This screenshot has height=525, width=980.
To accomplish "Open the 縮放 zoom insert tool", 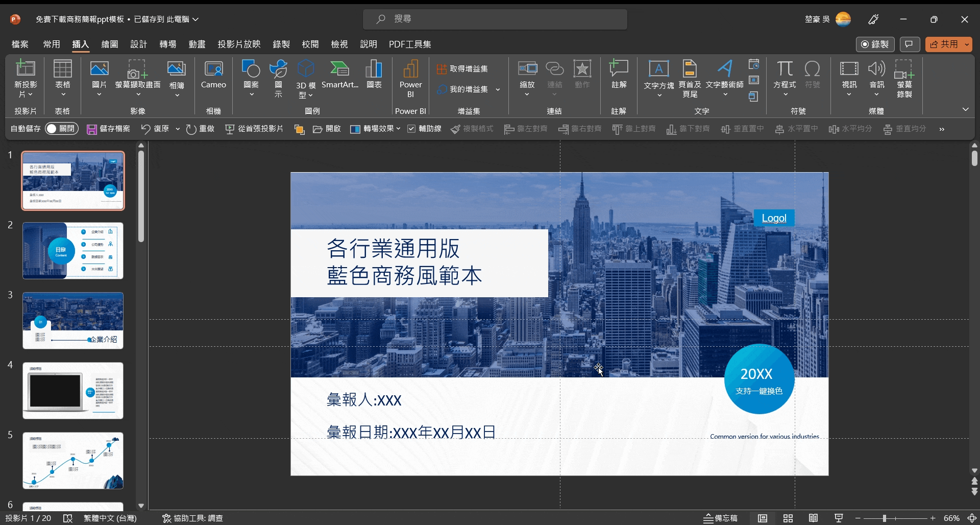I will point(527,78).
